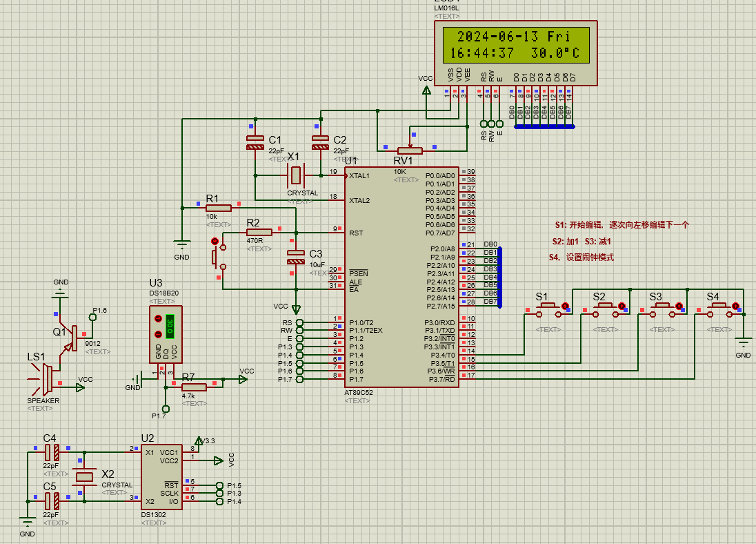Click the top red arrow on DS18B20
Screen dimensions: 756x544
coord(158,318)
